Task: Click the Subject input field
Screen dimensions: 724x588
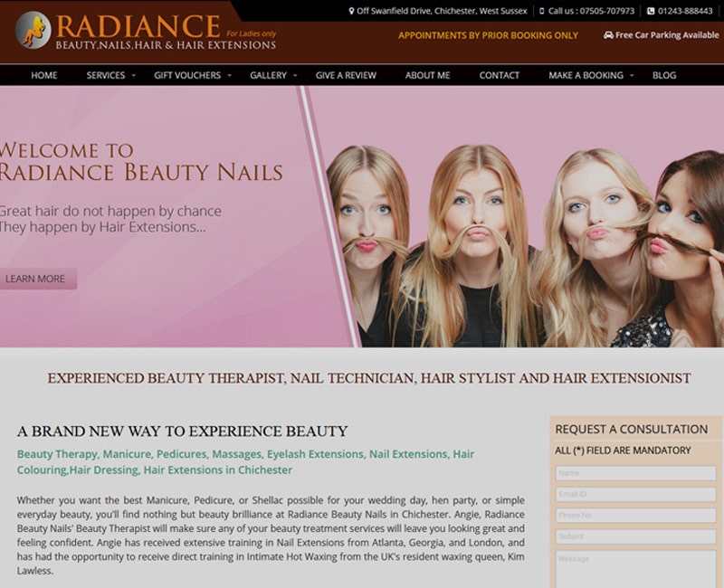Action: coord(635,536)
